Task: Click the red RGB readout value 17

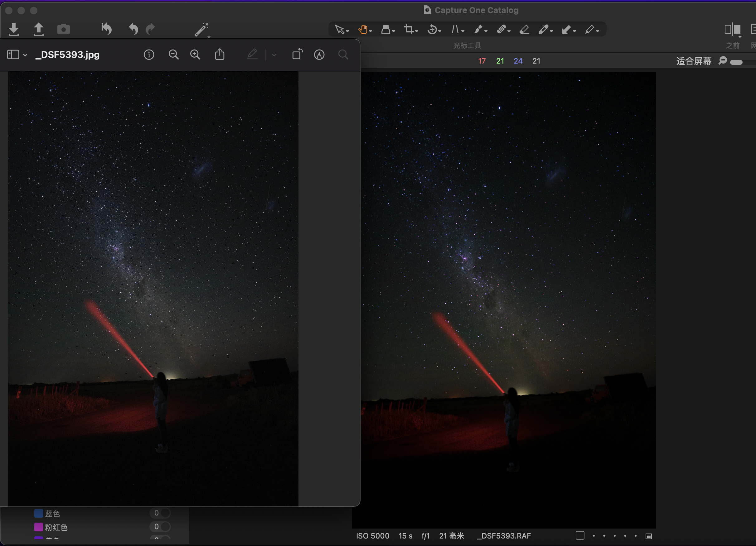Action: coord(482,61)
